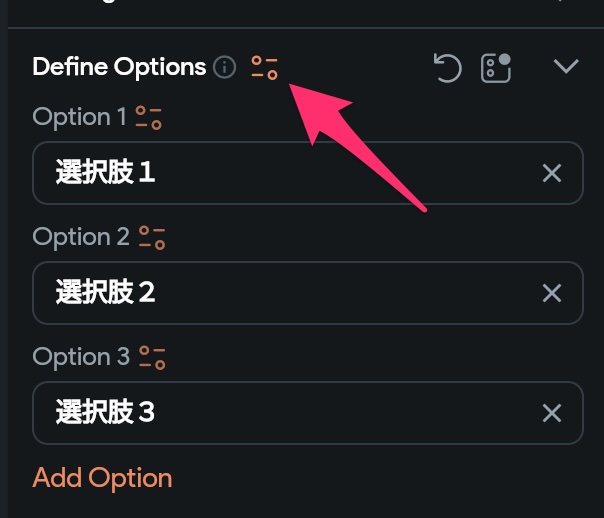Click the square dotted icon with badge
Image resolution: width=604 pixels, height=518 pixels.
[496, 68]
